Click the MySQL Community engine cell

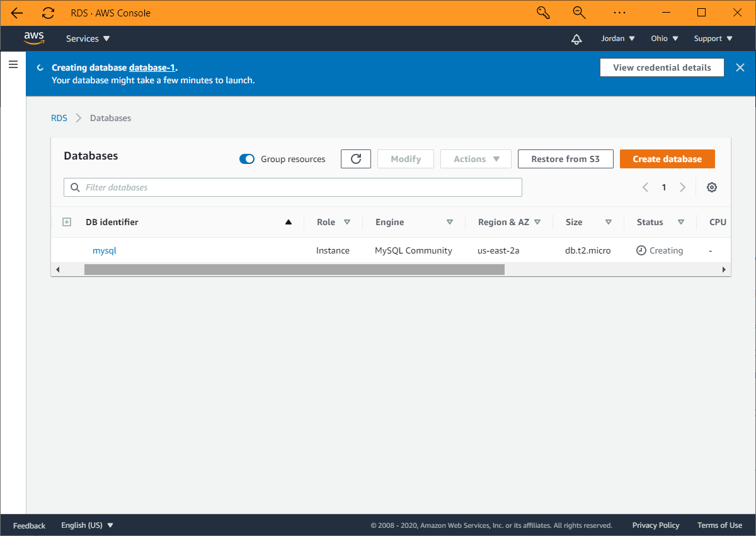click(413, 250)
